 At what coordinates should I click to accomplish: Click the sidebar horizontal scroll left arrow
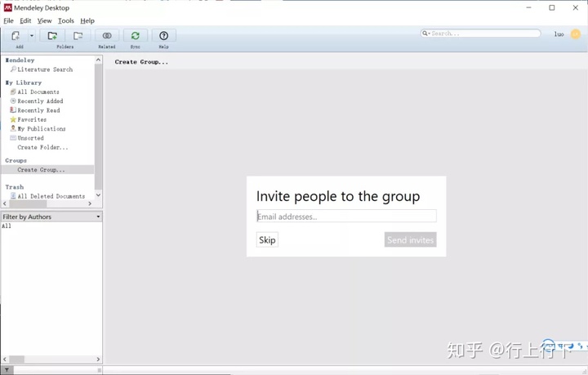click(x=5, y=203)
